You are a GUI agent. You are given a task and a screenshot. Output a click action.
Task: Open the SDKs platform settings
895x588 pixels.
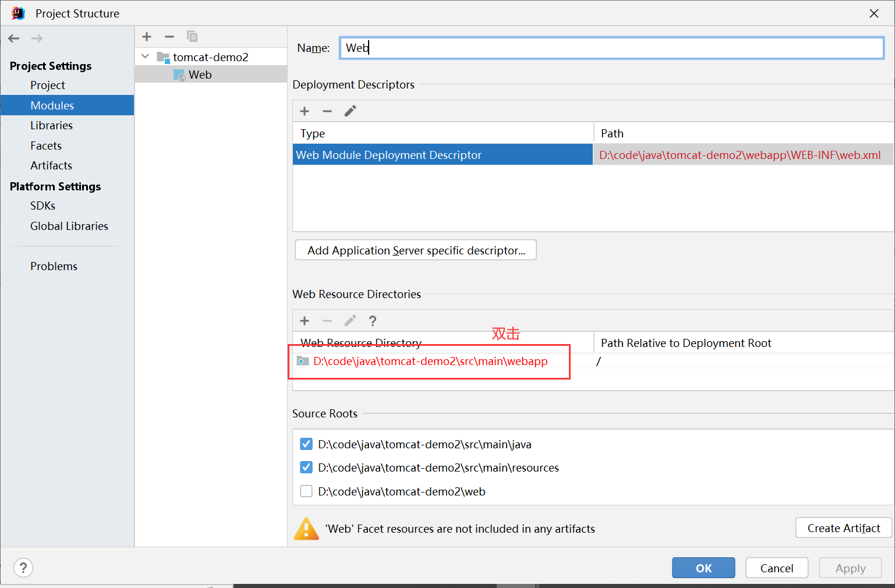point(43,206)
